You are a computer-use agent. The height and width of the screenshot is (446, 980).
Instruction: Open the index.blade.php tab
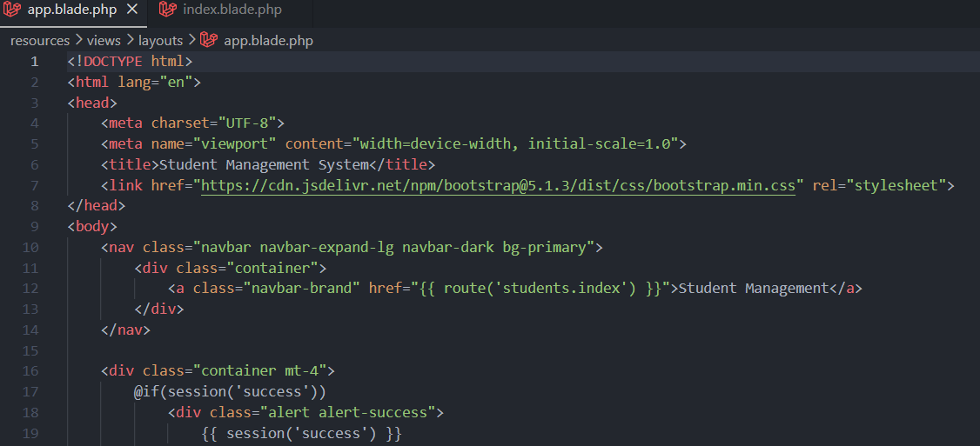click(x=232, y=10)
